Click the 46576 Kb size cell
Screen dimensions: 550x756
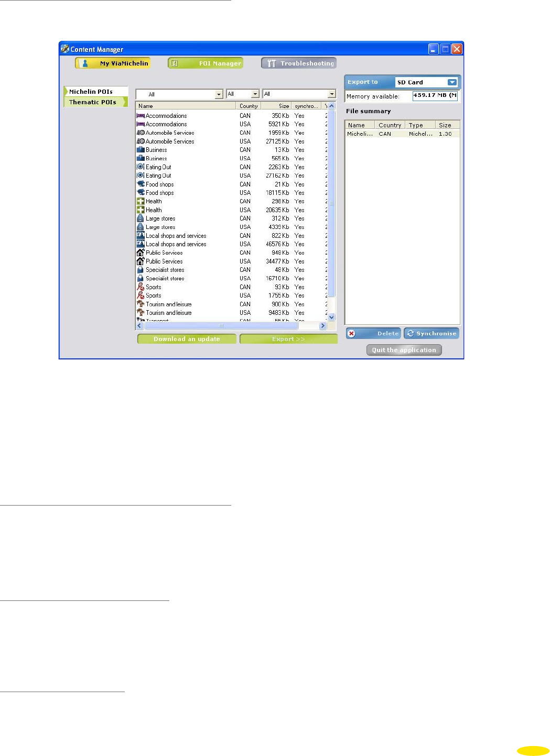[x=277, y=244]
